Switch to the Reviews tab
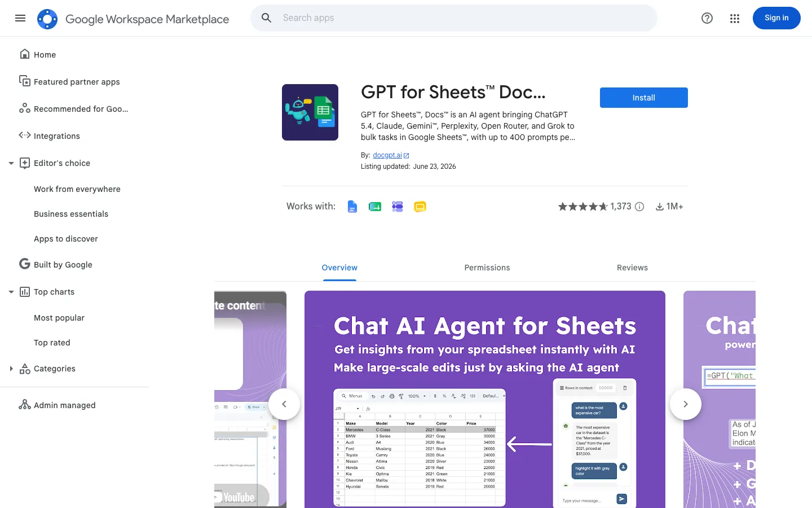 pyautogui.click(x=632, y=268)
